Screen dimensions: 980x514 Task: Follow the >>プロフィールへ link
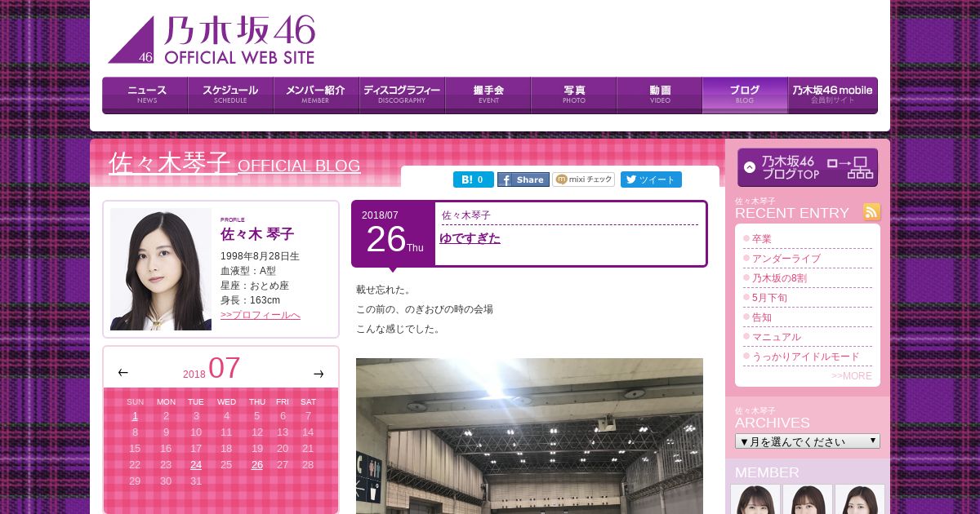pyautogui.click(x=261, y=315)
